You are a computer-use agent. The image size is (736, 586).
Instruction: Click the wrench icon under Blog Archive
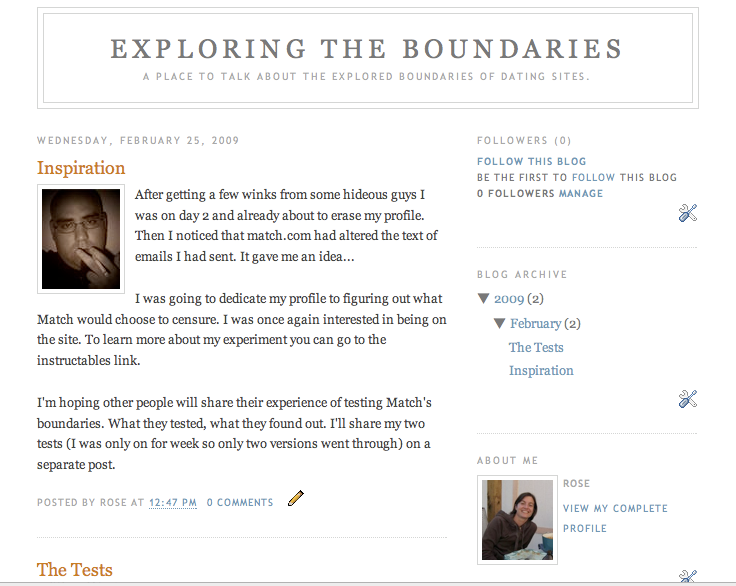[x=687, y=399]
